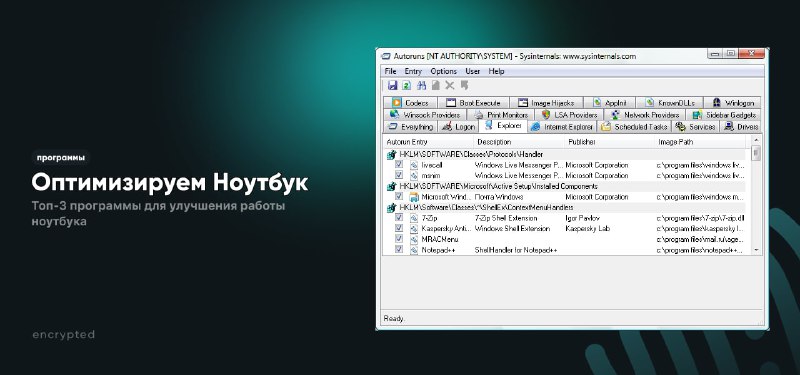Click registry icon beside ShellEx\ContextMenuHandlers key
This screenshot has width=800, height=375.
[x=391, y=208]
